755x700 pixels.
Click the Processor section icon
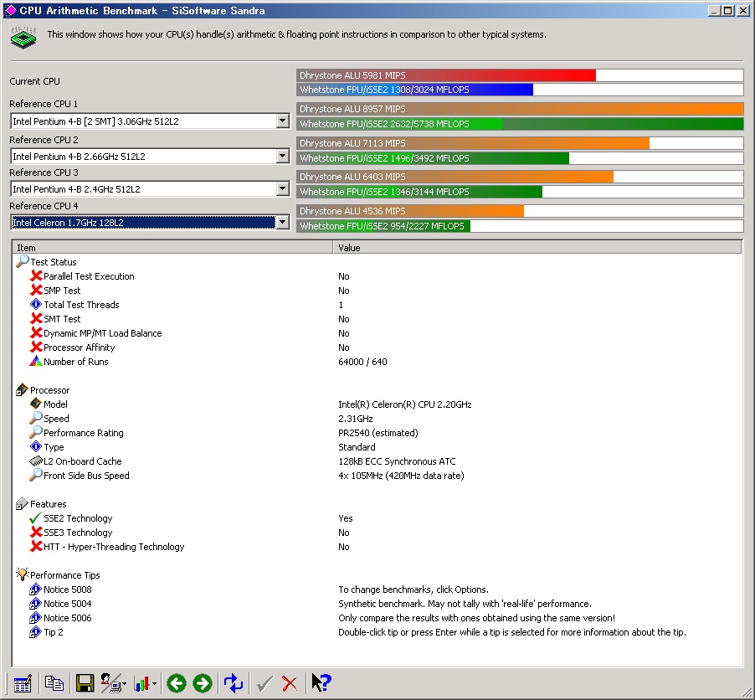[x=22, y=389]
